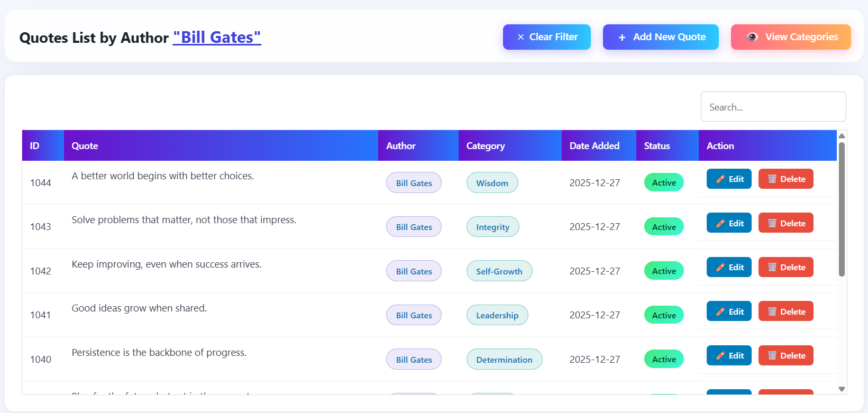This screenshot has height=413, width=868.
Task: Click pencil icon for quote 1040
Action: pos(720,356)
